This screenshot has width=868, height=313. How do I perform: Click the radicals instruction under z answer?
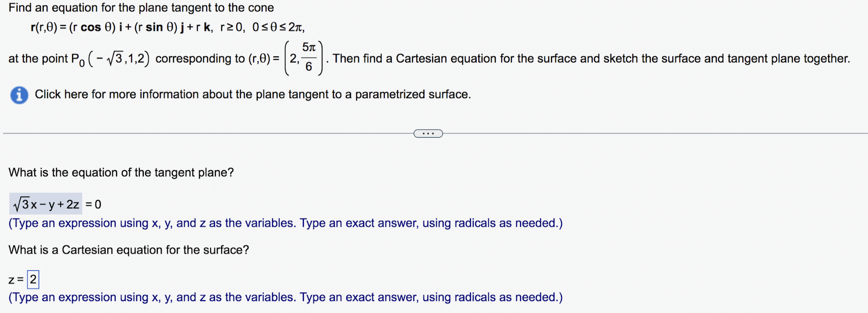click(x=285, y=297)
